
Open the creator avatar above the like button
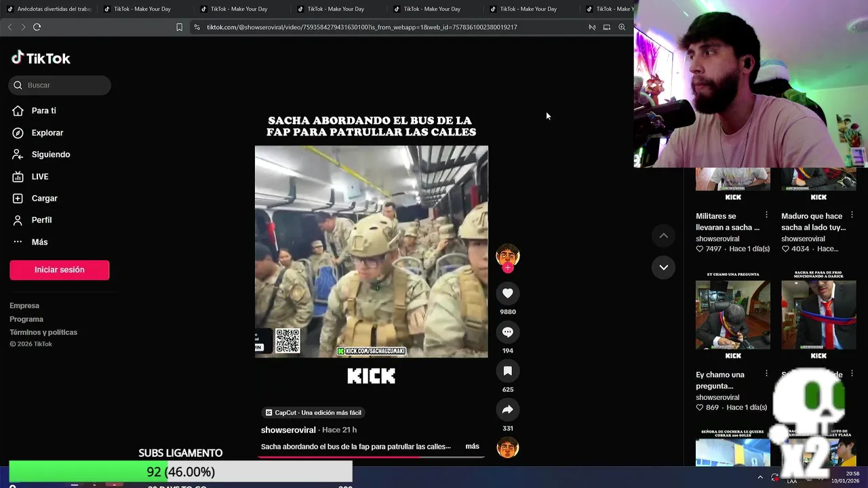pyautogui.click(x=507, y=255)
